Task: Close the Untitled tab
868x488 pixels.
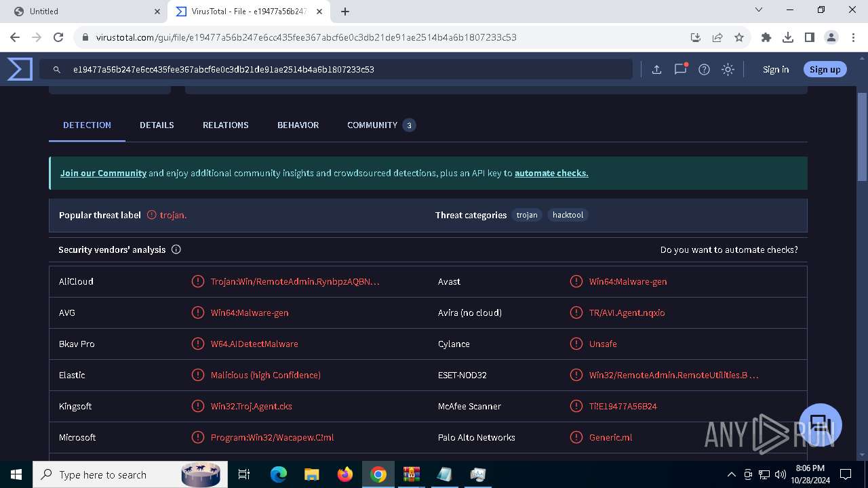Action: [157, 12]
